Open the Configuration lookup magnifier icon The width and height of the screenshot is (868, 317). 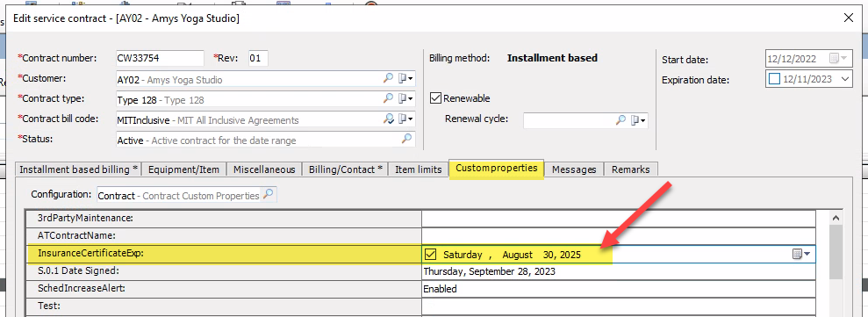tap(268, 195)
